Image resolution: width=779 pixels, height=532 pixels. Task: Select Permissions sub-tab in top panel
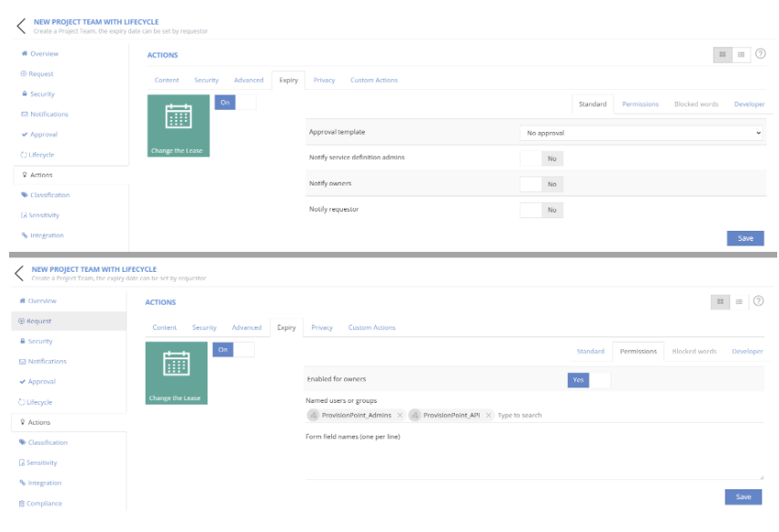641,104
